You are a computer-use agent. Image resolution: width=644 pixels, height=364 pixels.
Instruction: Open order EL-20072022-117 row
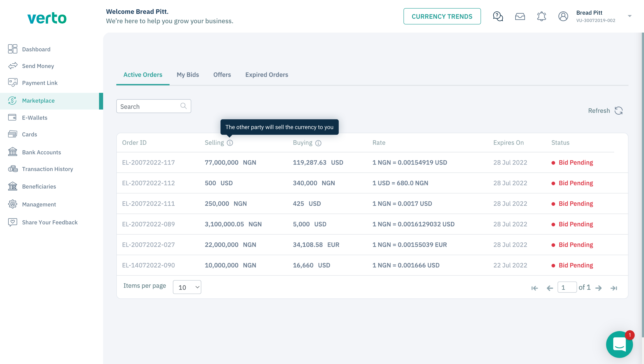click(148, 162)
